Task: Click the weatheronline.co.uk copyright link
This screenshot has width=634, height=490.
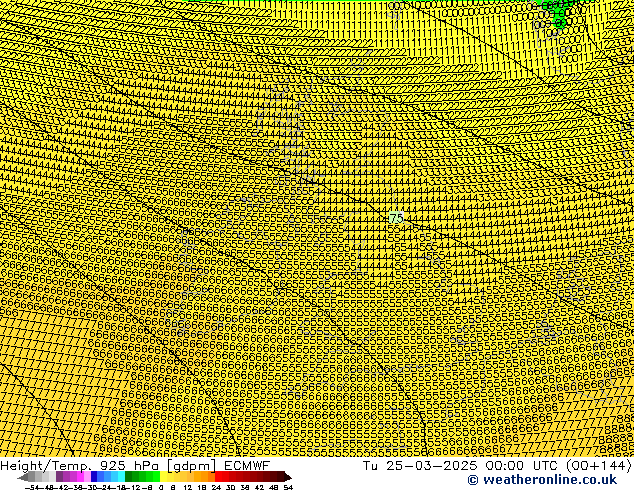Action: pyautogui.click(x=542, y=480)
